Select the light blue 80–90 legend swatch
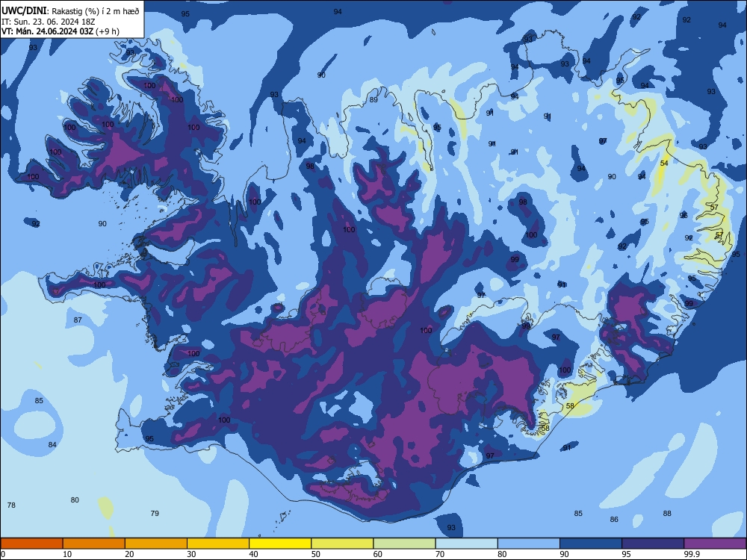Screen dimensions: 747x560 pos(529,544)
